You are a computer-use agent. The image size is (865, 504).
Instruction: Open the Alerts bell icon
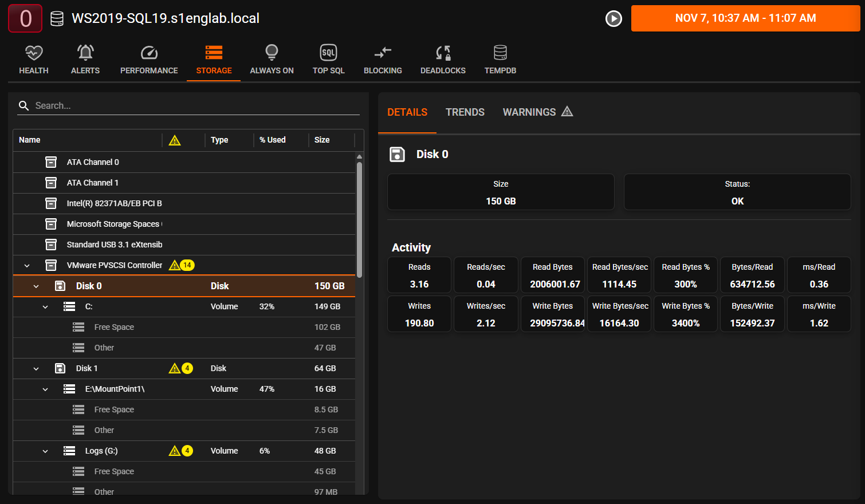[85, 53]
